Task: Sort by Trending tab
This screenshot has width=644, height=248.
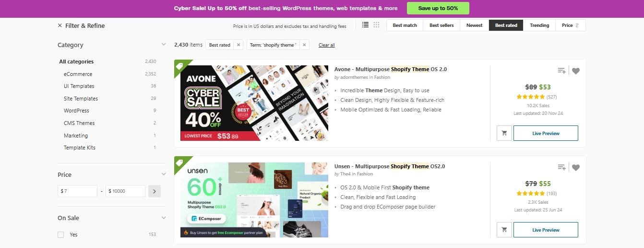Action: coord(539,25)
